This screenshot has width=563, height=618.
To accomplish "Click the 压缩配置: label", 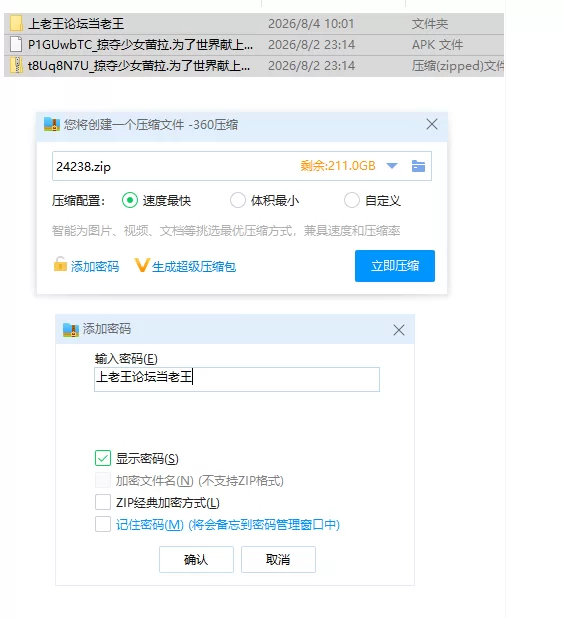I will (78, 201).
